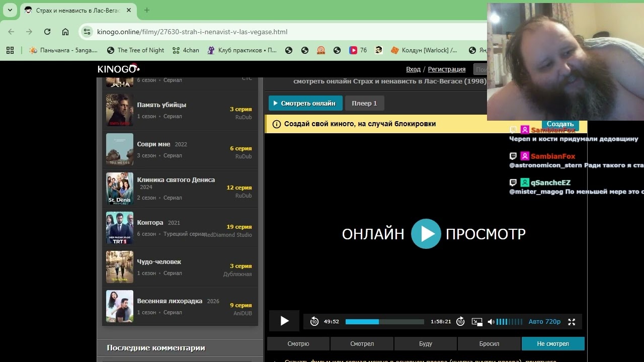This screenshot has height=362, width=644.
Task: Reload the current page
Action: tap(47, 32)
